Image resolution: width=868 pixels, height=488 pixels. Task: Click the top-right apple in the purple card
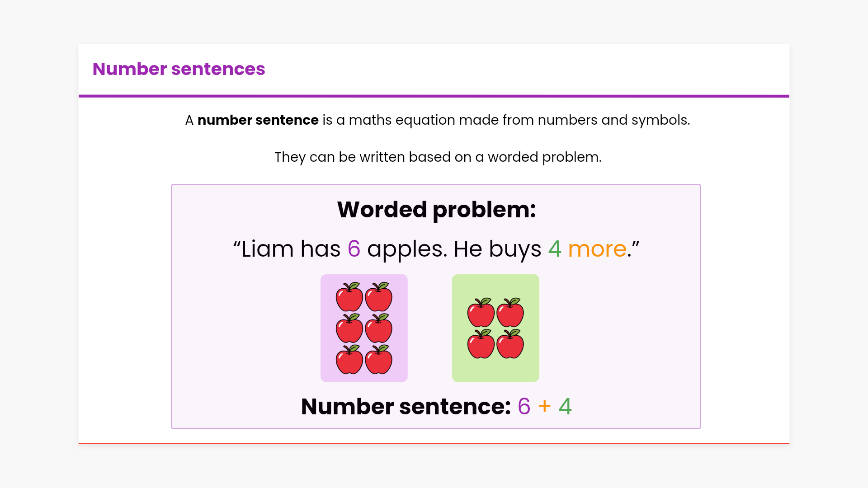coord(379,297)
